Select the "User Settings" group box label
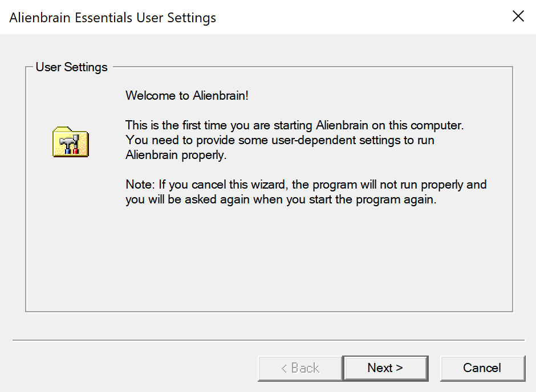Image resolution: width=536 pixels, height=392 pixels. coord(71,67)
